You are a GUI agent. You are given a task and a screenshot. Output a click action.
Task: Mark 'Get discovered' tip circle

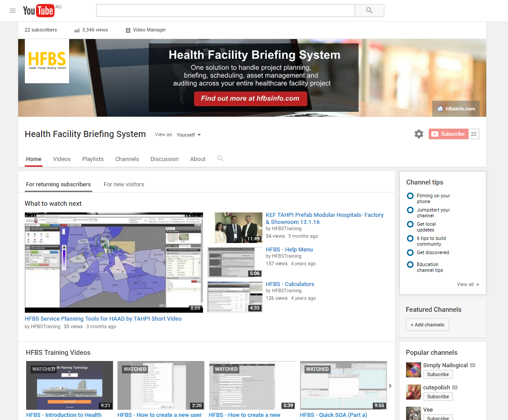pyautogui.click(x=410, y=252)
